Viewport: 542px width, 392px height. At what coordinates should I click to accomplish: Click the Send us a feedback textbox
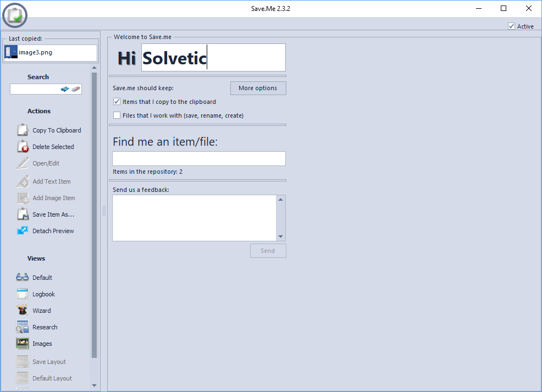(x=194, y=218)
